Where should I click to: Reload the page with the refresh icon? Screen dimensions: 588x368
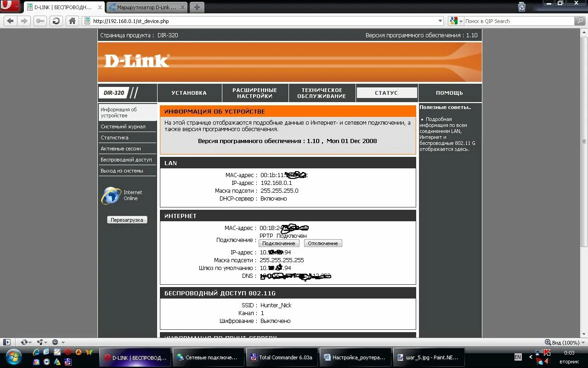[56, 21]
